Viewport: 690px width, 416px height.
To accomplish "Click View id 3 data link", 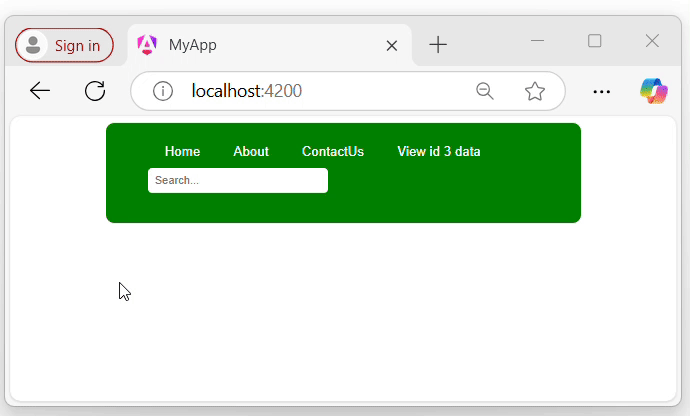I will 439,151.
